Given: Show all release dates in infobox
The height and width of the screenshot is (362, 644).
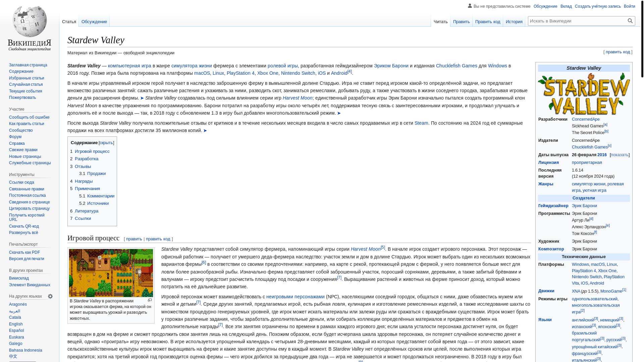Looking at the screenshot, I should pyautogui.click(x=620, y=155).
